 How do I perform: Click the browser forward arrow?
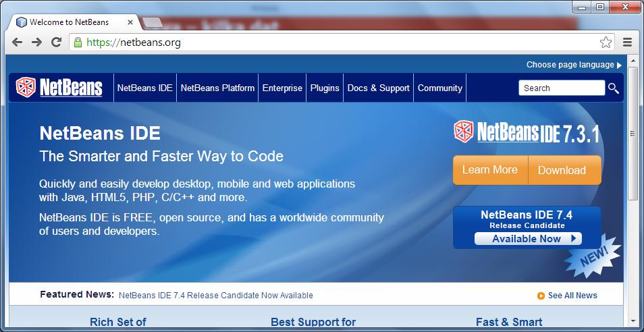click(36, 43)
